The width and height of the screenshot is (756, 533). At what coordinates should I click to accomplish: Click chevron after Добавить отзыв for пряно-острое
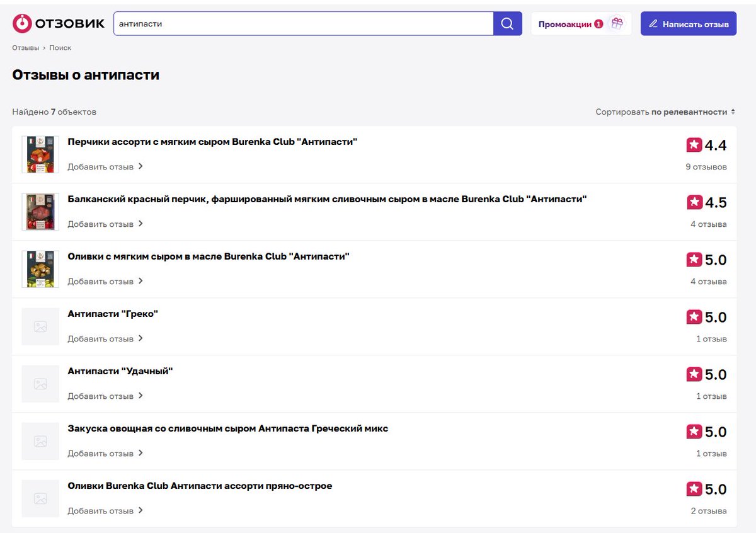[140, 510]
